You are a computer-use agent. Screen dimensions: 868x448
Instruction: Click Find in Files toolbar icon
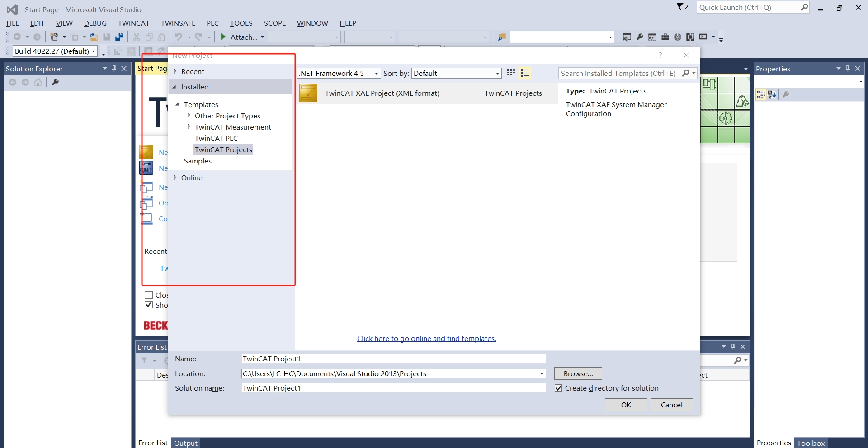tap(501, 37)
